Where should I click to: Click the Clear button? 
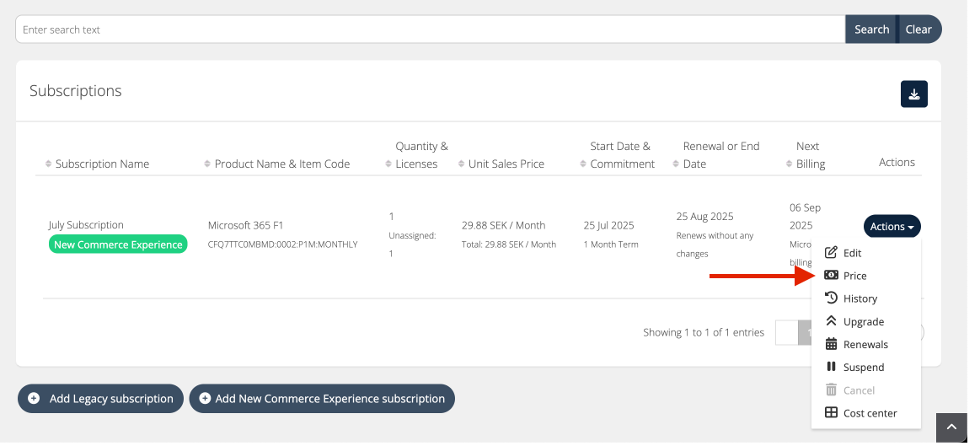tap(918, 30)
